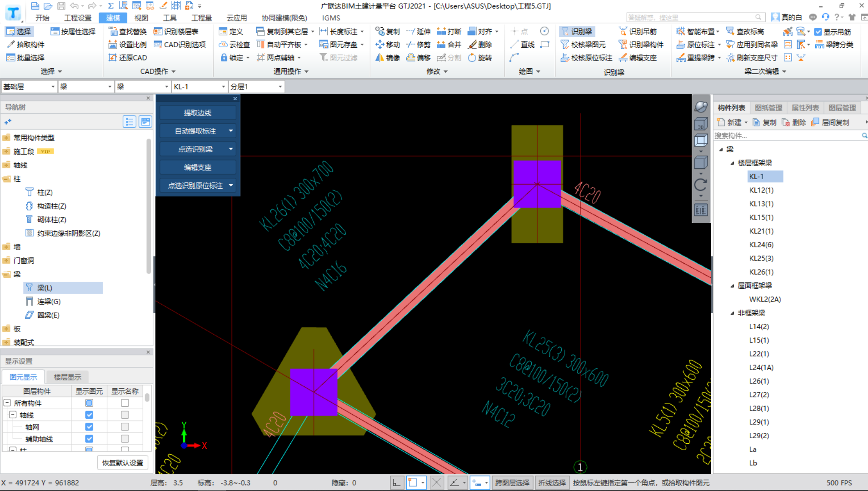
Task: Click the 云检查 tool
Action: [234, 45]
